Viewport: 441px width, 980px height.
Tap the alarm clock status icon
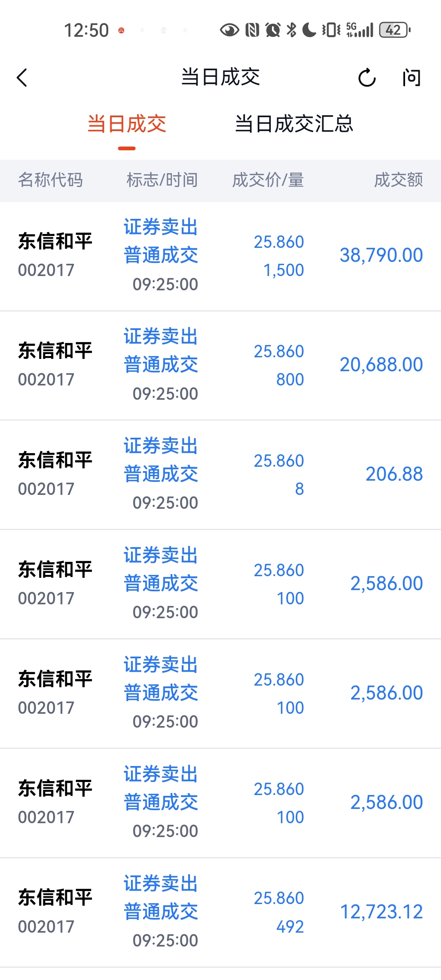click(x=273, y=30)
